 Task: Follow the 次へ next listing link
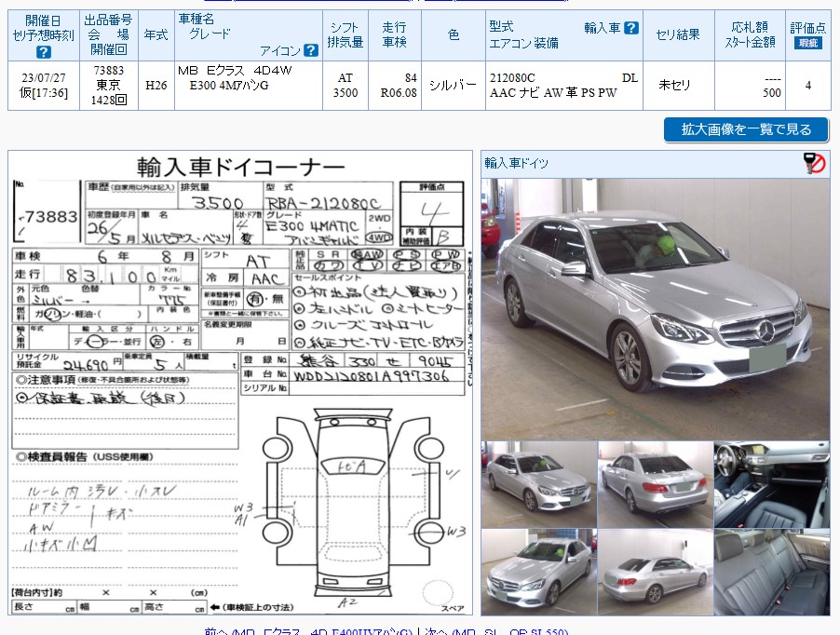click(x=496, y=632)
